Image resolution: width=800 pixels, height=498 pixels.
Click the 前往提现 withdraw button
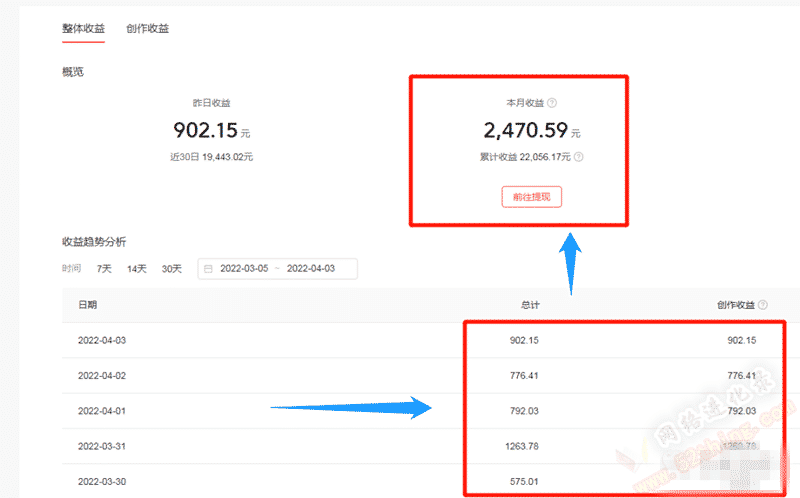tap(532, 197)
